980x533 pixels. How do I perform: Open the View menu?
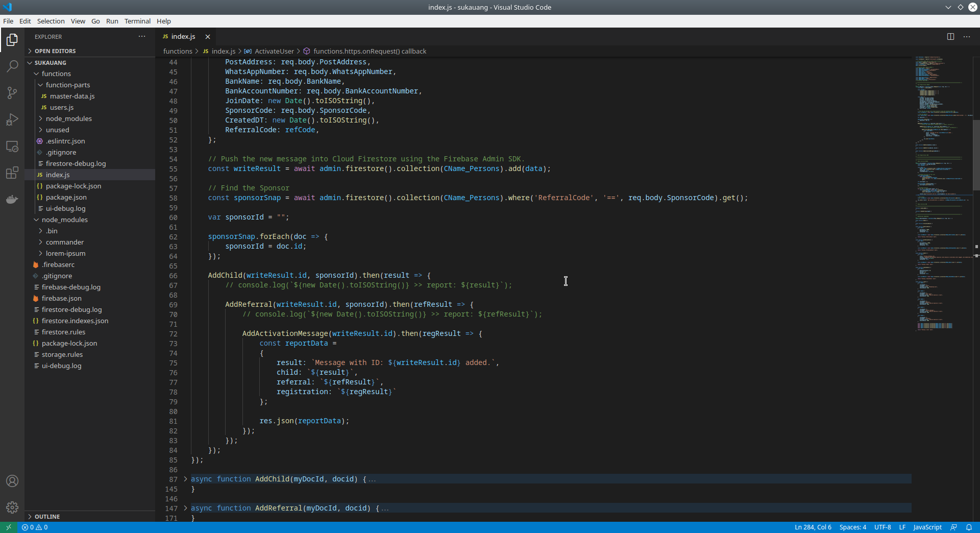point(78,21)
